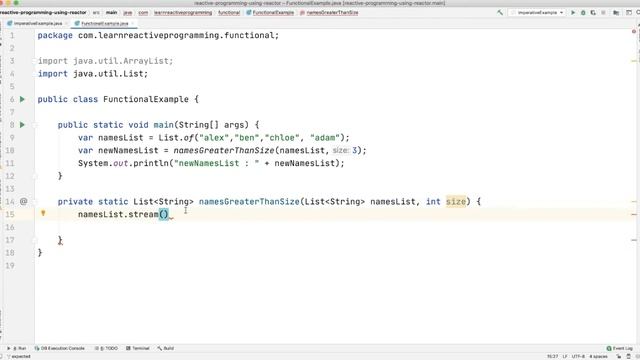640x360 pixels.
Task: Open the Build tool window
Action: point(166,348)
